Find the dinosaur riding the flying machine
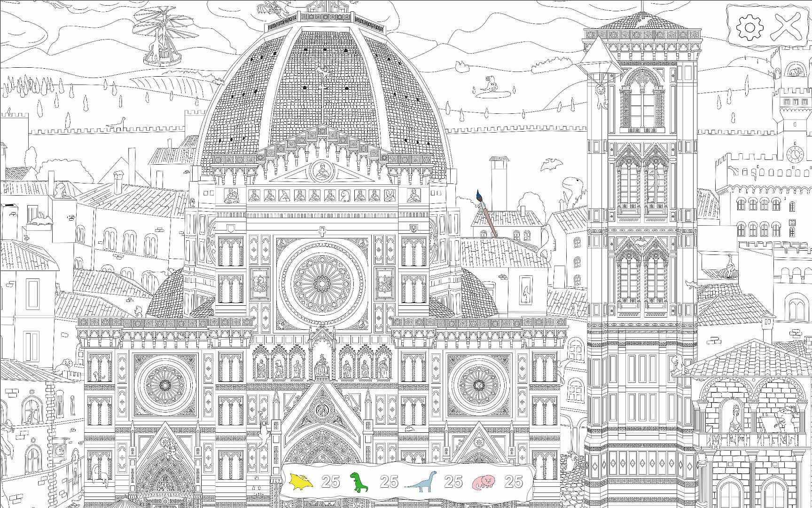 tap(156, 46)
